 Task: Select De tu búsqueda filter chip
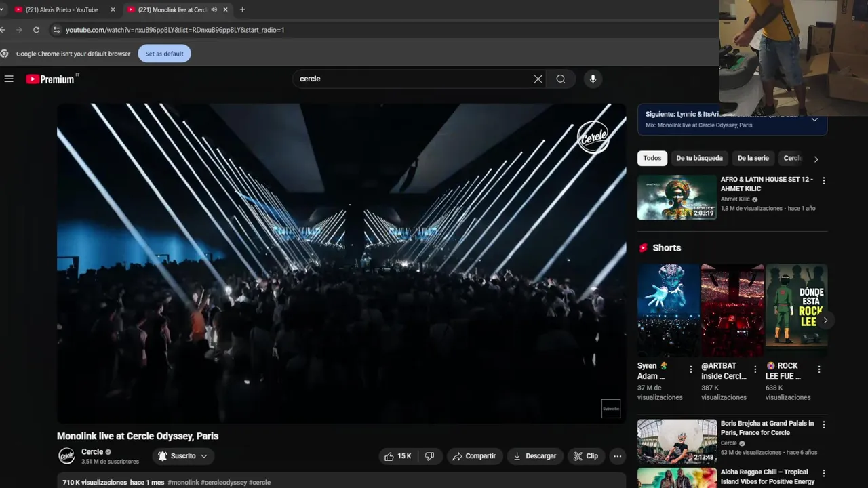click(699, 158)
